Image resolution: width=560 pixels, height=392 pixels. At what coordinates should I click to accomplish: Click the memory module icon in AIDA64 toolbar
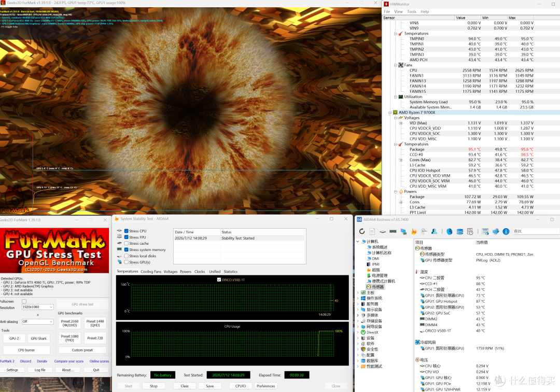[x=393, y=231]
